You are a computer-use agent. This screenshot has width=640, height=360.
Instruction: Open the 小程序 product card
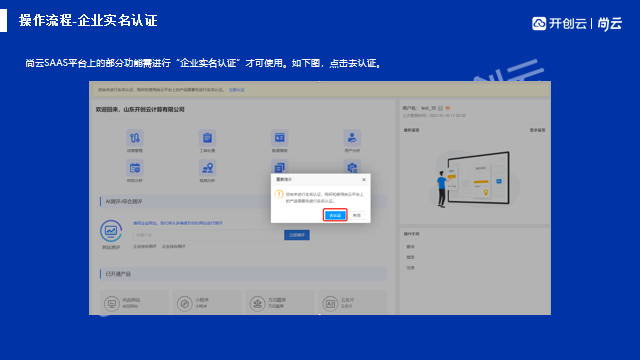tap(207, 303)
